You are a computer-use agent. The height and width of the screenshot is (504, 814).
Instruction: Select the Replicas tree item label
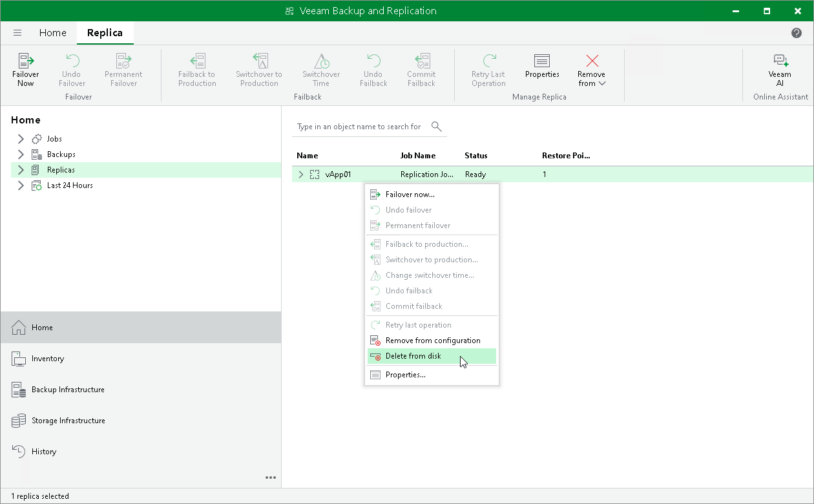61,170
